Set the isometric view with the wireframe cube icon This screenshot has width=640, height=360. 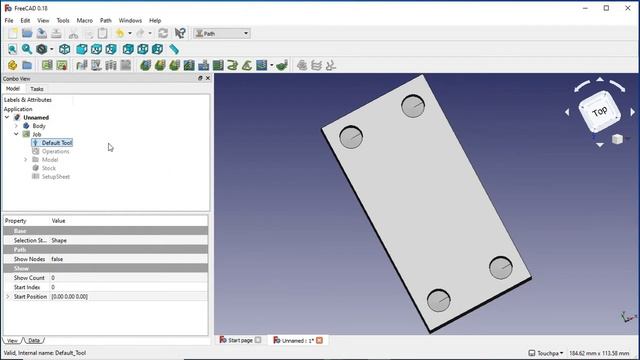tap(64, 49)
